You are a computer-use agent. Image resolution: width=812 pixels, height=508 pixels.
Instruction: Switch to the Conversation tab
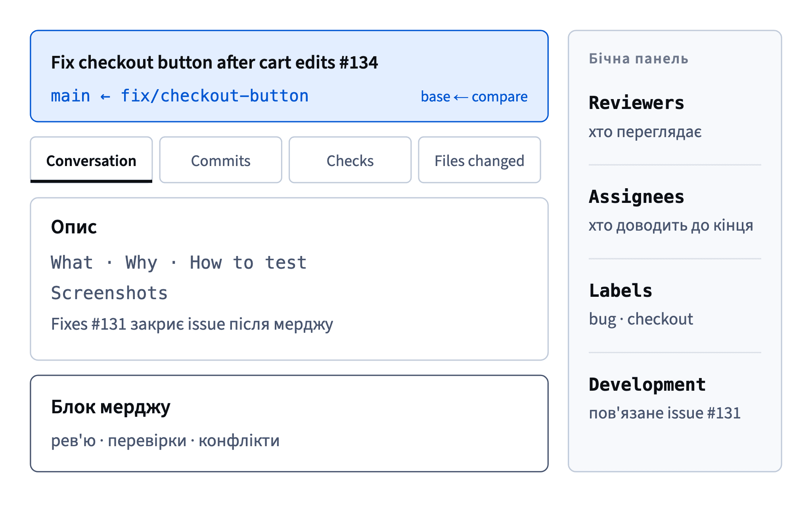click(x=91, y=160)
